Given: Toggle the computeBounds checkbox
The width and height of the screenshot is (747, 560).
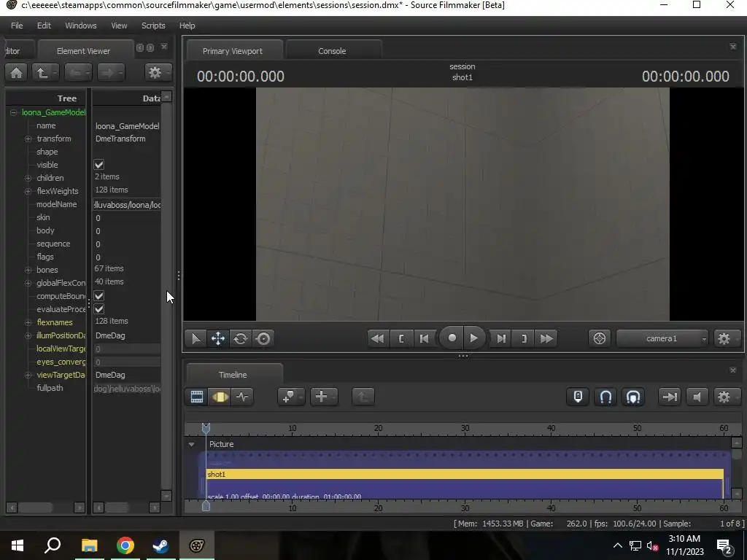Looking at the screenshot, I should tap(99, 296).
